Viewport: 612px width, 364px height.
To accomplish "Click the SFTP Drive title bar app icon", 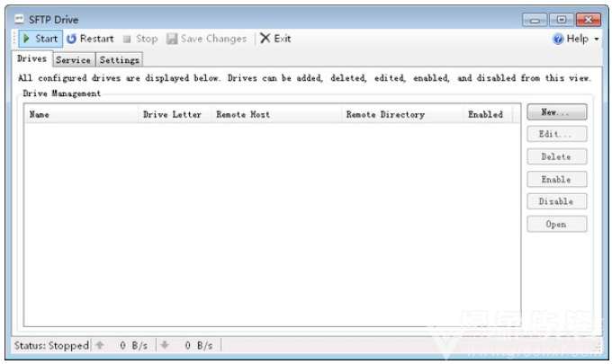I will [19, 19].
